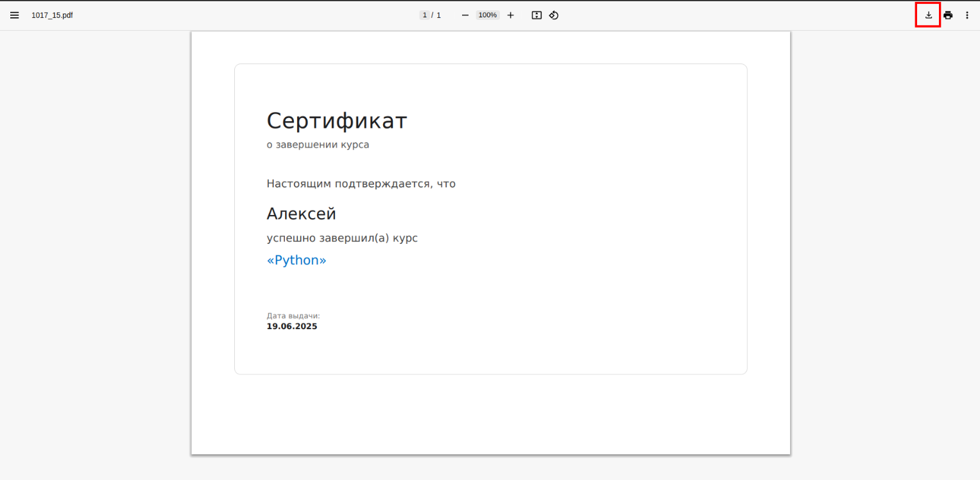
Task: Click the name Алексей
Action: pos(302,214)
